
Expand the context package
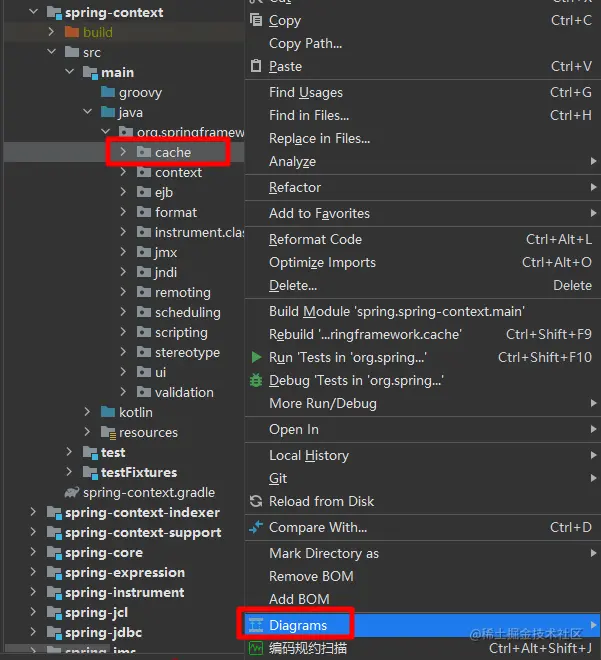[123, 172]
